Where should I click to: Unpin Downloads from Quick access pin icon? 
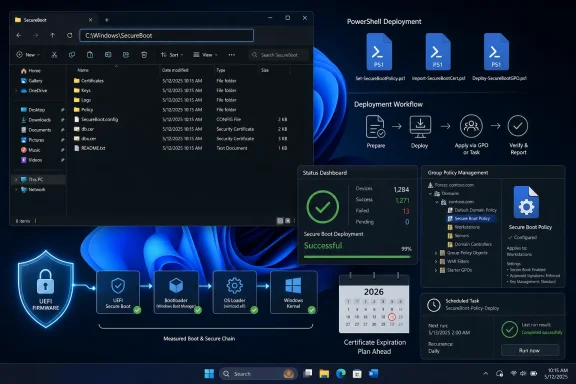pyautogui.click(x=62, y=120)
